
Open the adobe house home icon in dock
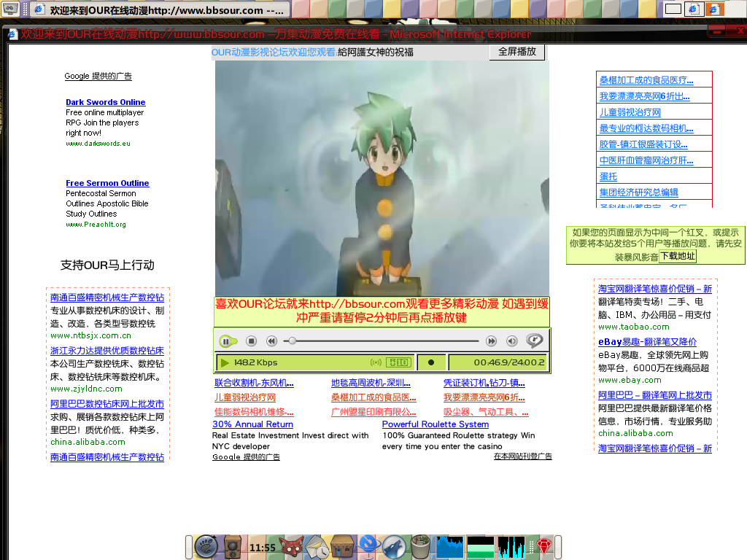pos(342,547)
